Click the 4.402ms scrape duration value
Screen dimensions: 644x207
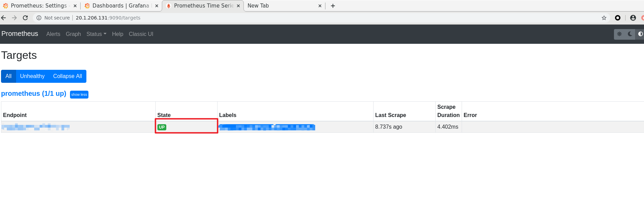click(x=448, y=127)
